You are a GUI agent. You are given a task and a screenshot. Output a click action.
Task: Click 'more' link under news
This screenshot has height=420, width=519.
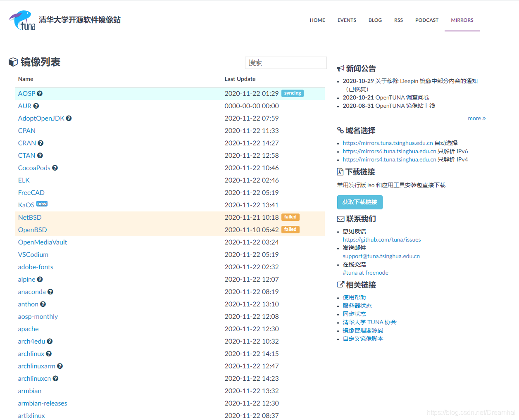point(477,119)
